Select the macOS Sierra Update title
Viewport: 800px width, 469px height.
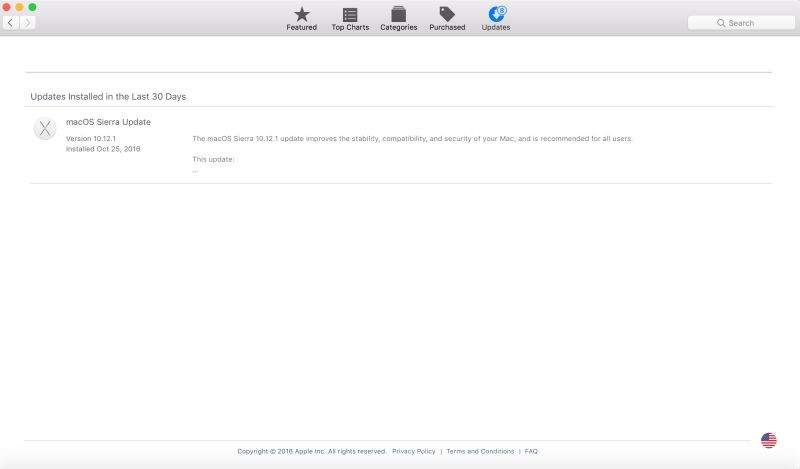coord(108,122)
